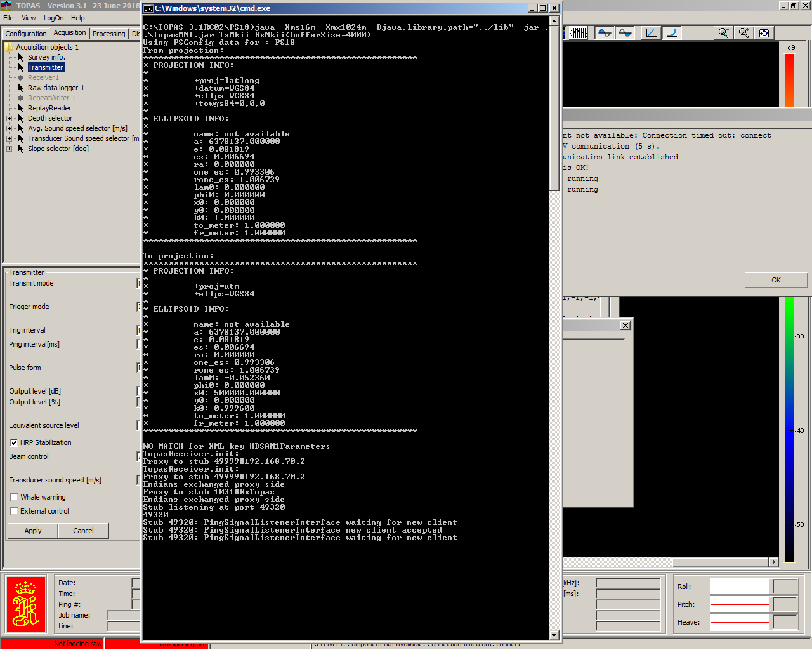The image size is (812, 650).
Task: Expand the Slope selector tree node
Action: coord(10,149)
